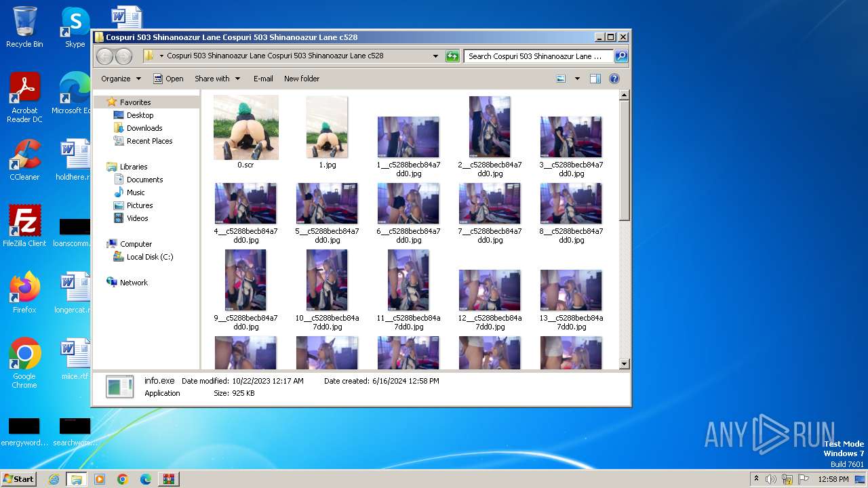Click the WinRAR taskbar button
This screenshot has height=488, width=868.
[169, 479]
